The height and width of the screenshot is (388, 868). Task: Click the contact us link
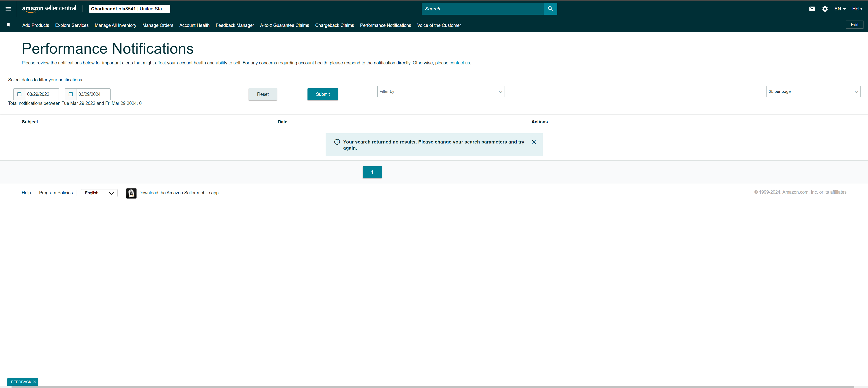click(x=460, y=63)
